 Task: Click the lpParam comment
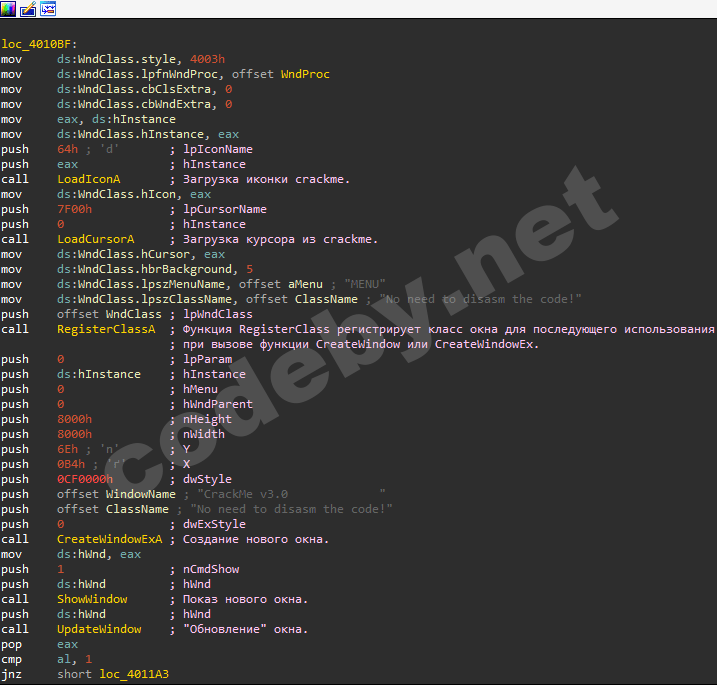[x=207, y=359]
